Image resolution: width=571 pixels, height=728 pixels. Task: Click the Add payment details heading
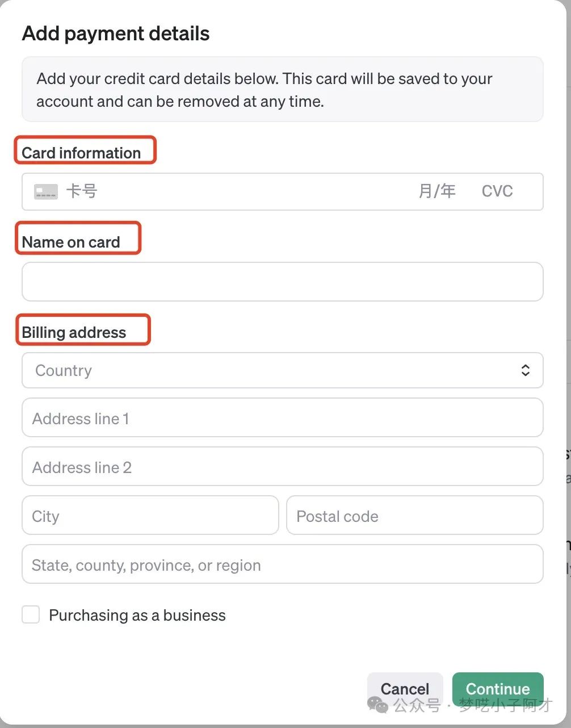pos(116,34)
